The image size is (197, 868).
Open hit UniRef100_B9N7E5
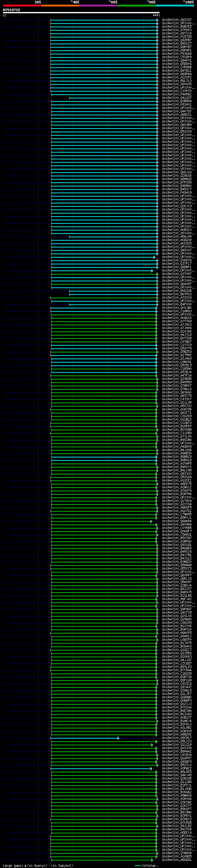click(177, 26)
